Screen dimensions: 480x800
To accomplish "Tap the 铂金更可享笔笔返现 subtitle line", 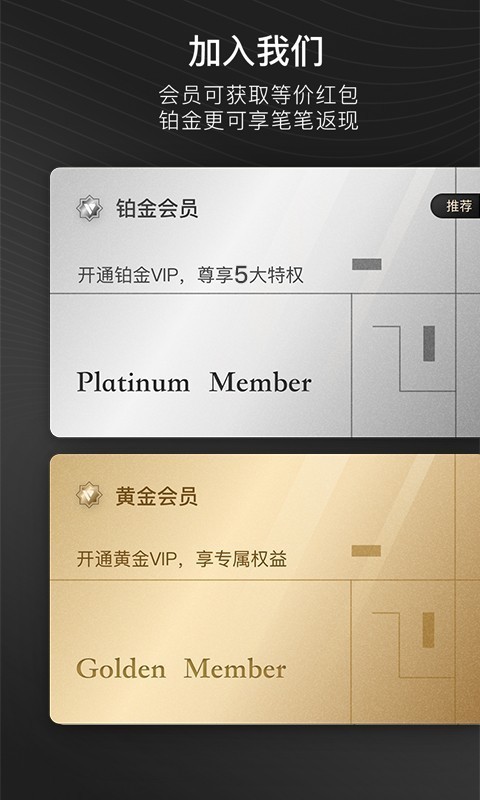I will (259, 120).
